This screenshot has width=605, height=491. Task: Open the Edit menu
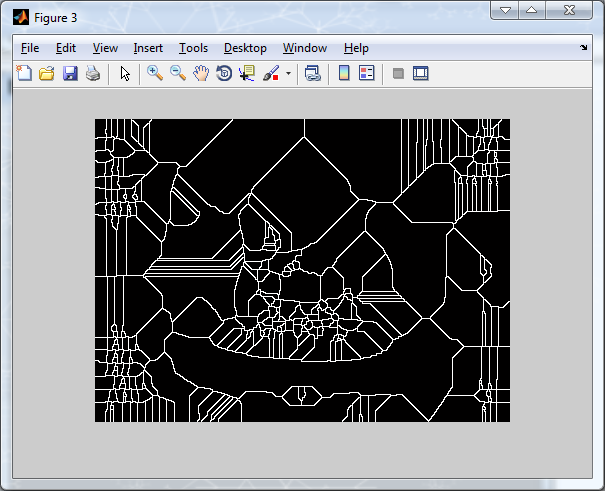(66, 48)
